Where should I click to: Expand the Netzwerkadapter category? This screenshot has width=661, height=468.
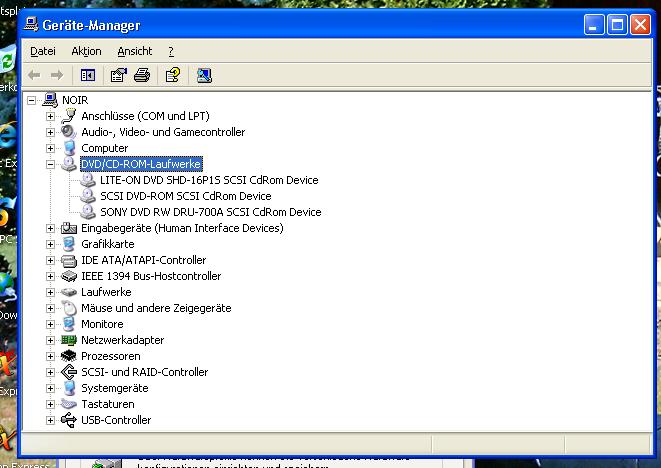tap(51, 340)
